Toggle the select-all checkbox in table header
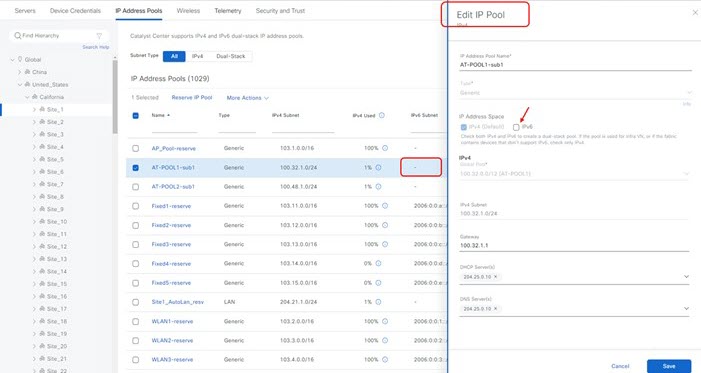 135,115
